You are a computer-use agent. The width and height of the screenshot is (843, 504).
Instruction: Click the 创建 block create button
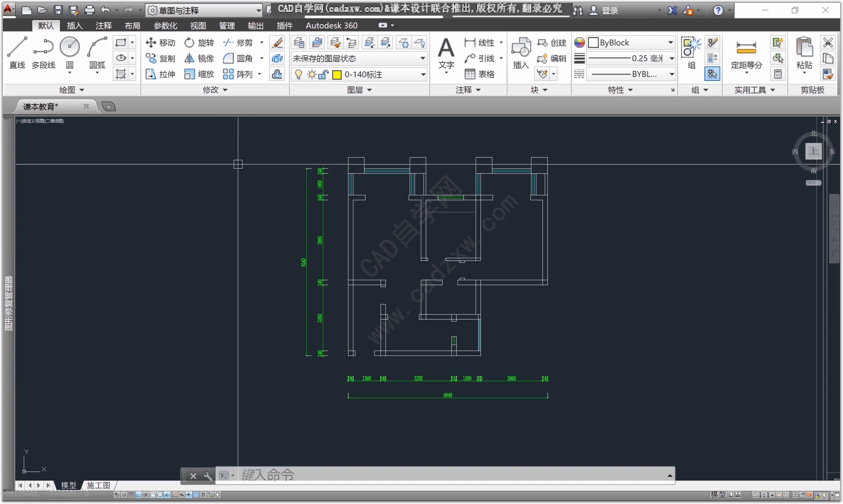pos(552,43)
